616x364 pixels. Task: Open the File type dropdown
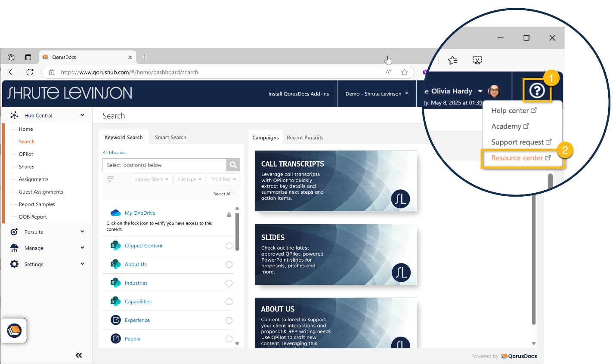point(189,179)
